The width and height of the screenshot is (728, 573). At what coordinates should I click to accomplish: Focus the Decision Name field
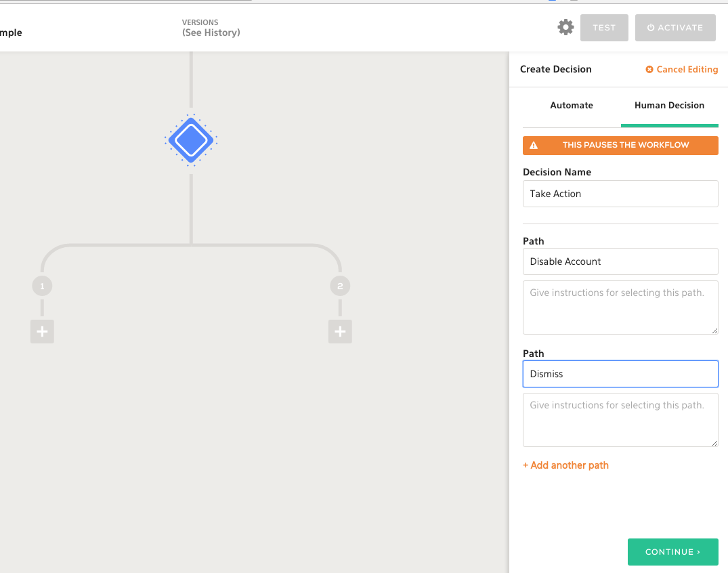(620, 194)
